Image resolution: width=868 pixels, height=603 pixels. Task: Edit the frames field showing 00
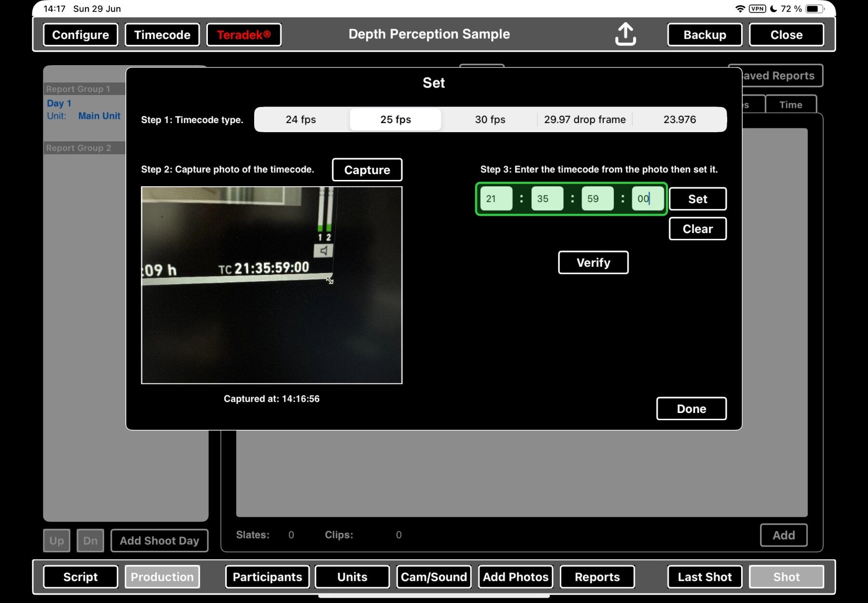coord(648,199)
